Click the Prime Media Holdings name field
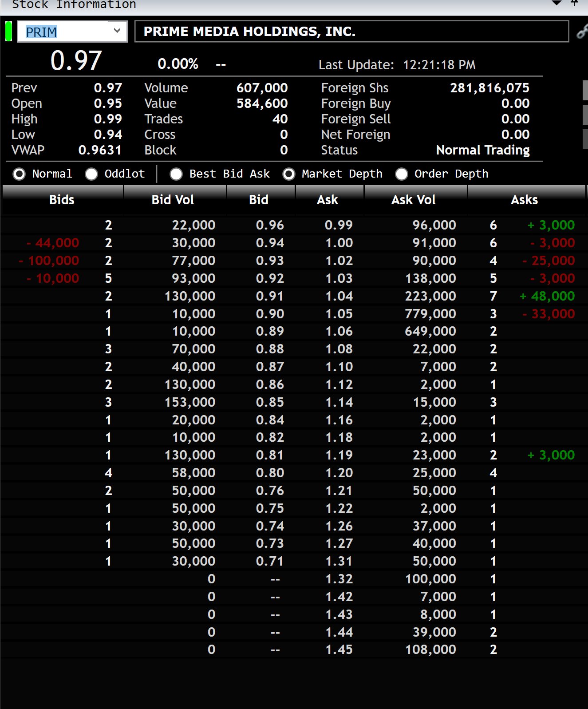Image resolution: width=588 pixels, height=709 pixels. [x=351, y=32]
